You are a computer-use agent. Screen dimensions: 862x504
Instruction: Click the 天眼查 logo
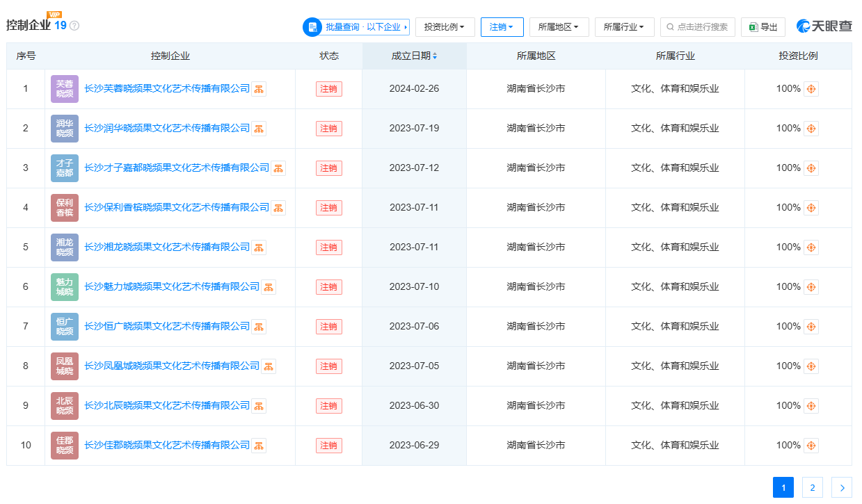tap(824, 26)
